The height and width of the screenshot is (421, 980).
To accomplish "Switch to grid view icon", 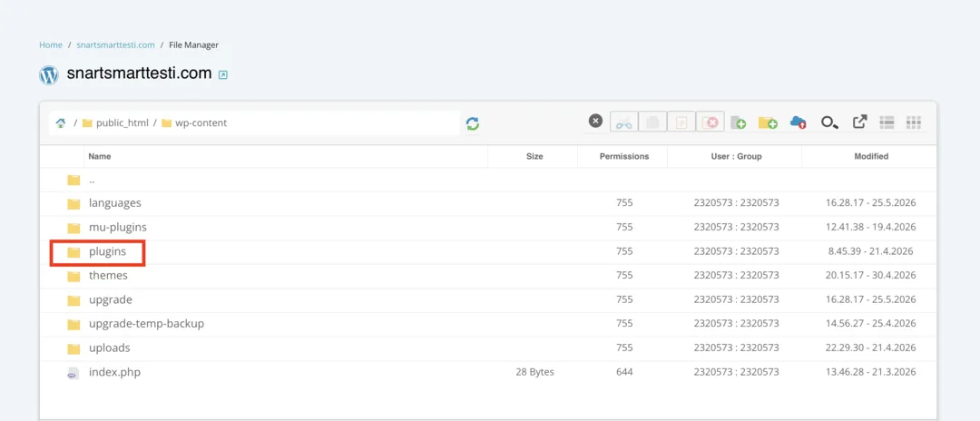I will click(x=914, y=122).
